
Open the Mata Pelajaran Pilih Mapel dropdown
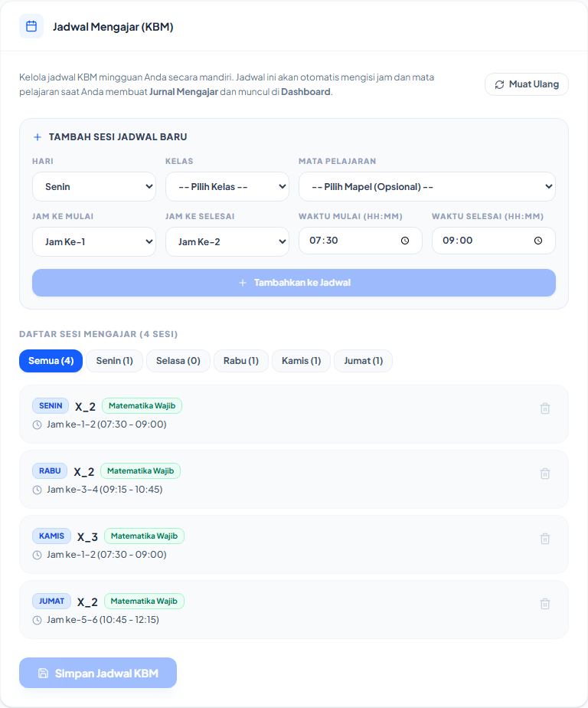(x=427, y=186)
